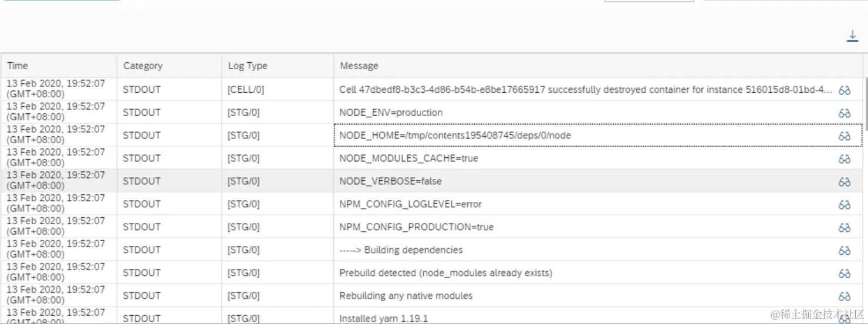
Task: Click the Category column header
Action: coord(143,66)
